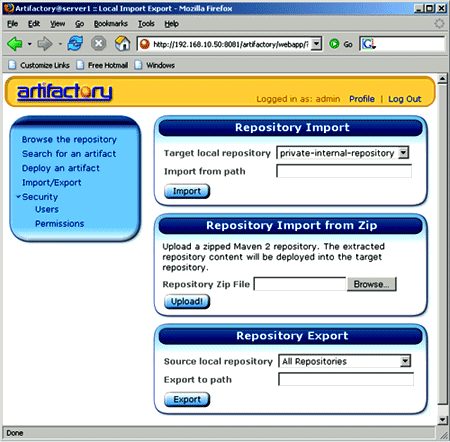The image size is (450, 442).
Task: Click the Import button
Action: [187, 191]
